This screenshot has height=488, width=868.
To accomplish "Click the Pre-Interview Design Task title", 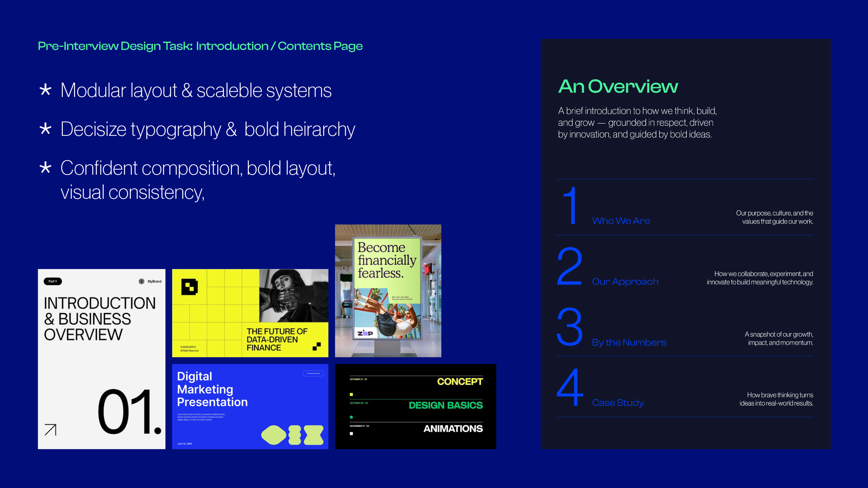I will (200, 46).
